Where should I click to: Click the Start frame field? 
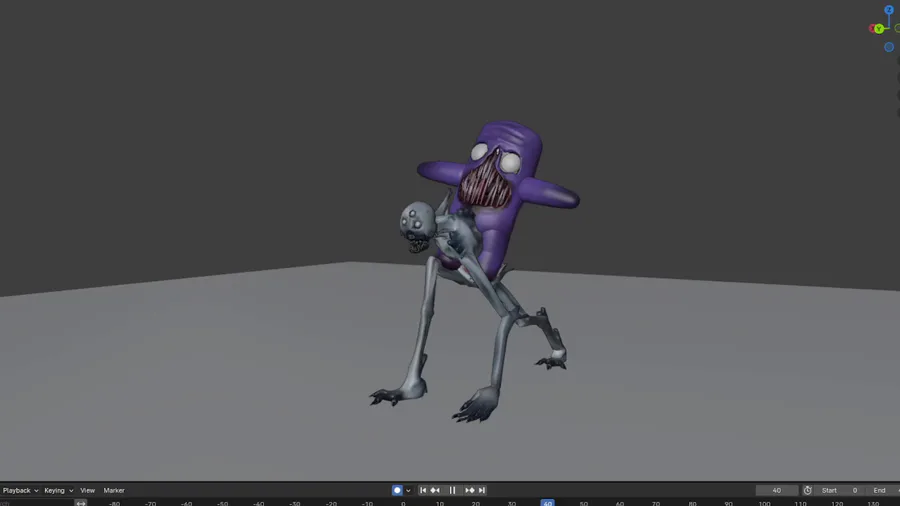coord(840,491)
